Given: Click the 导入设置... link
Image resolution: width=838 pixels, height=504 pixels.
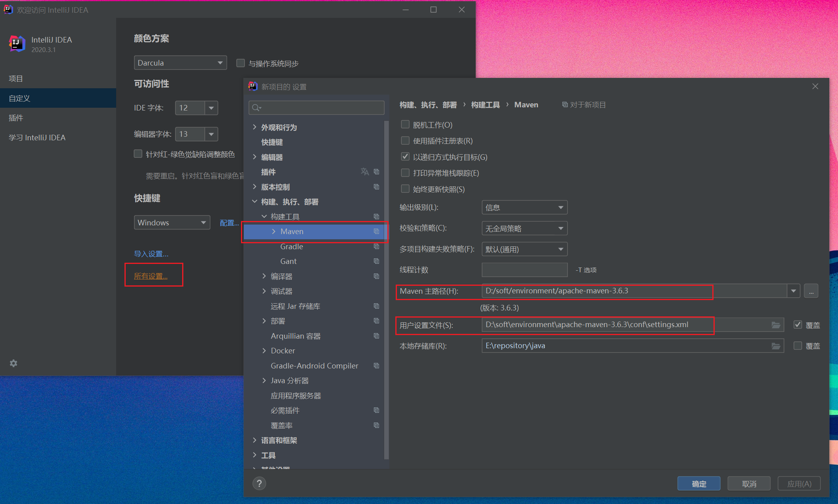Looking at the screenshot, I should coord(151,254).
